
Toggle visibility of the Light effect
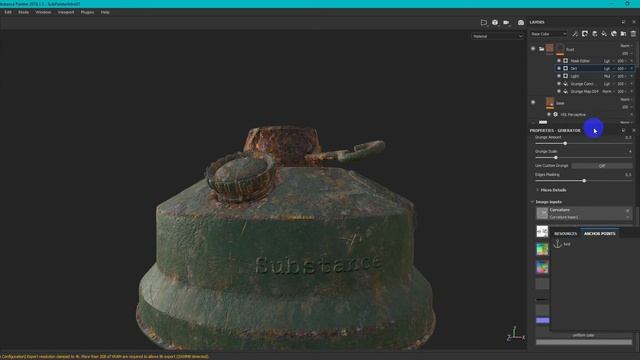559,76
